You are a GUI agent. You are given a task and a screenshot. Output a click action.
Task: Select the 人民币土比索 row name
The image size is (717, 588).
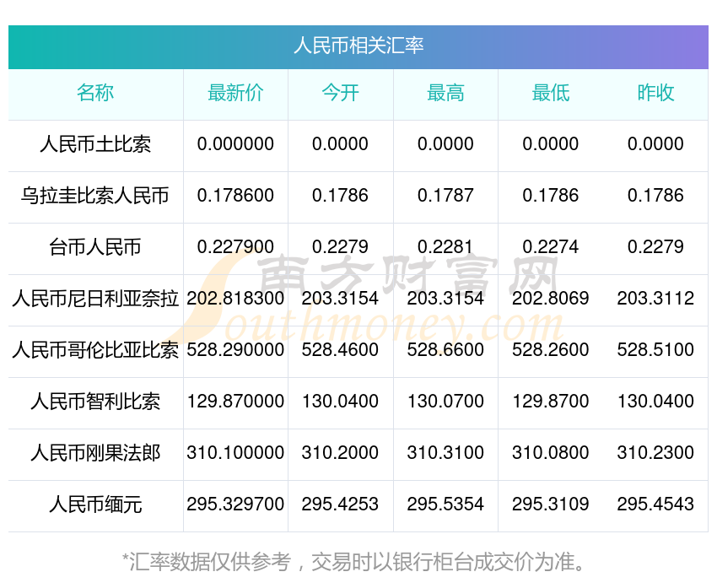[x=95, y=144]
